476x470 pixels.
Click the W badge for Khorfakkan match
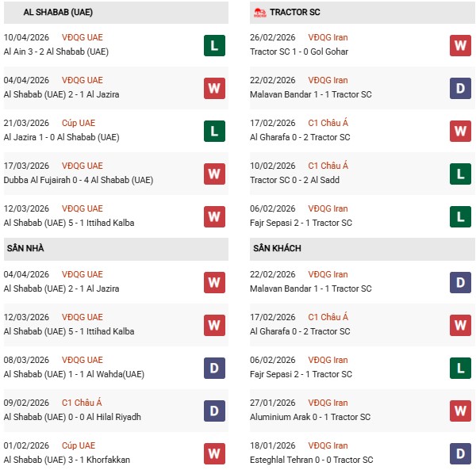[214, 453]
